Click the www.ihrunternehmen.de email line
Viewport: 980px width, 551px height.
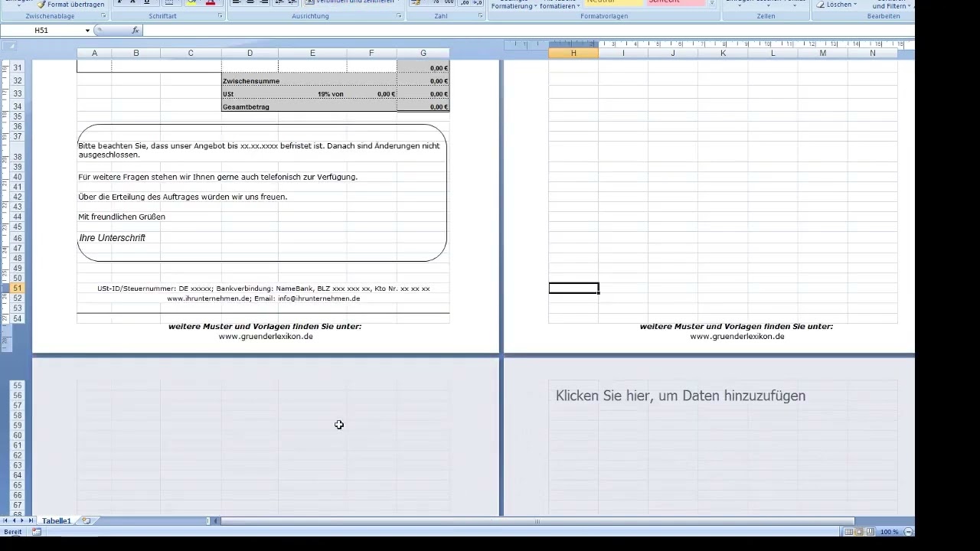click(x=263, y=298)
